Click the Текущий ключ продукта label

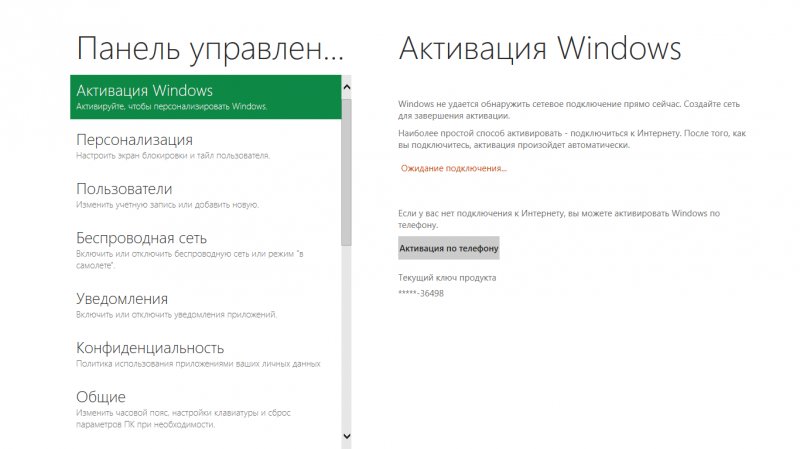447,277
